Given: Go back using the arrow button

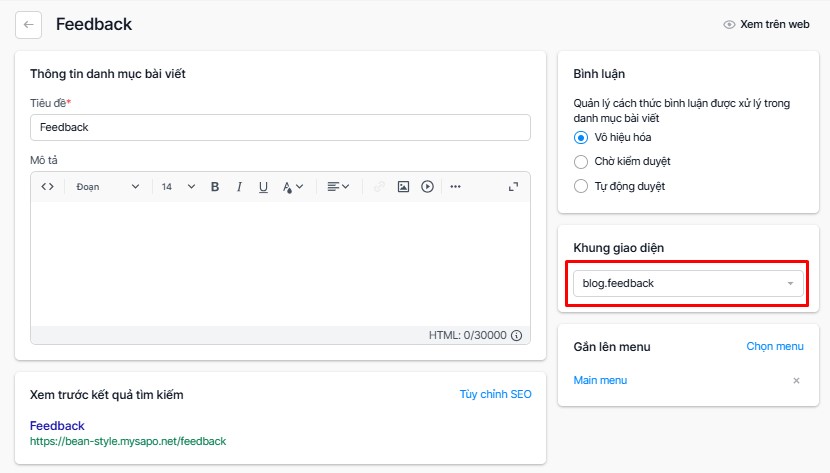Looking at the screenshot, I should [x=29, y=24].
